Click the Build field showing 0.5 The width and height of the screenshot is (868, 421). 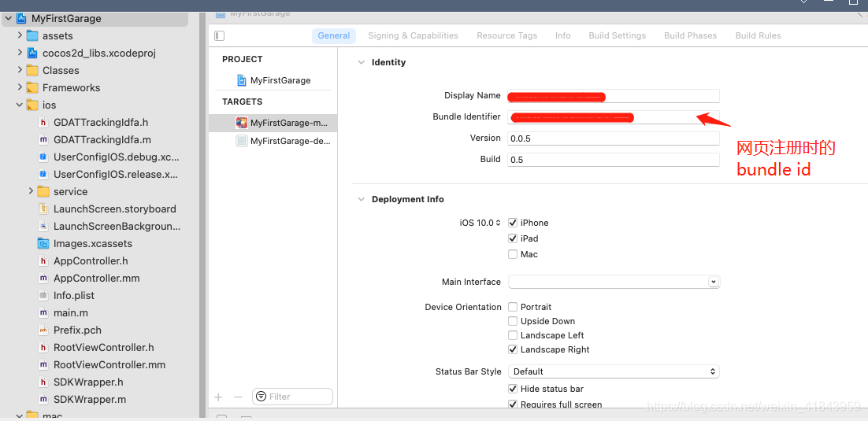point(614,159)
